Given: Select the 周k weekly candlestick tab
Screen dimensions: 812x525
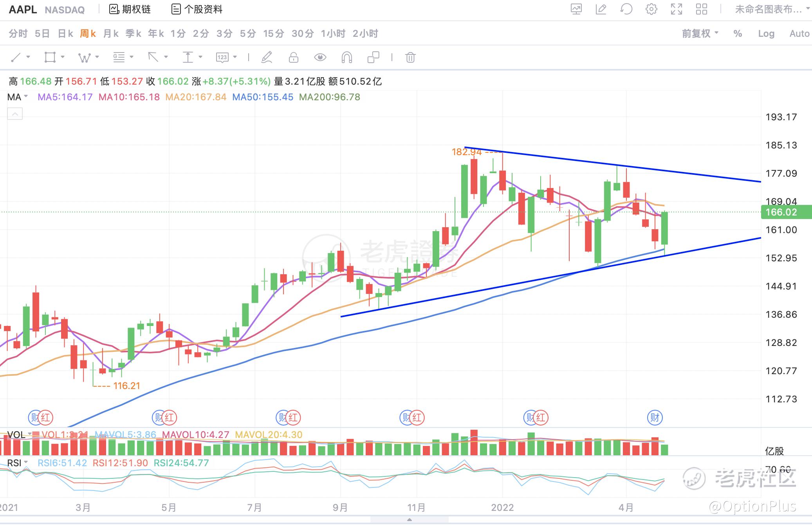Looking at the screenshot, I should click(88, 34).
